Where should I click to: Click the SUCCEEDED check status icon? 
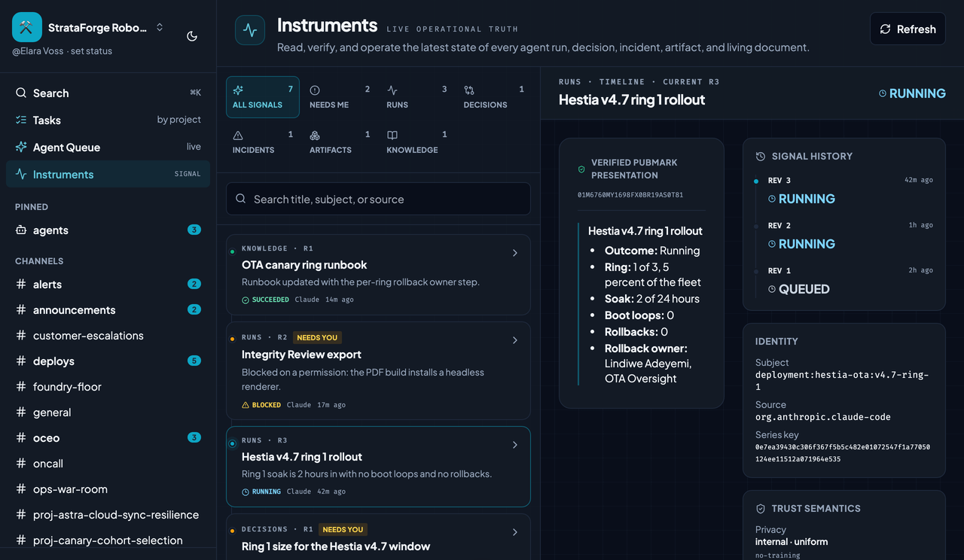[x=246, y=300]
